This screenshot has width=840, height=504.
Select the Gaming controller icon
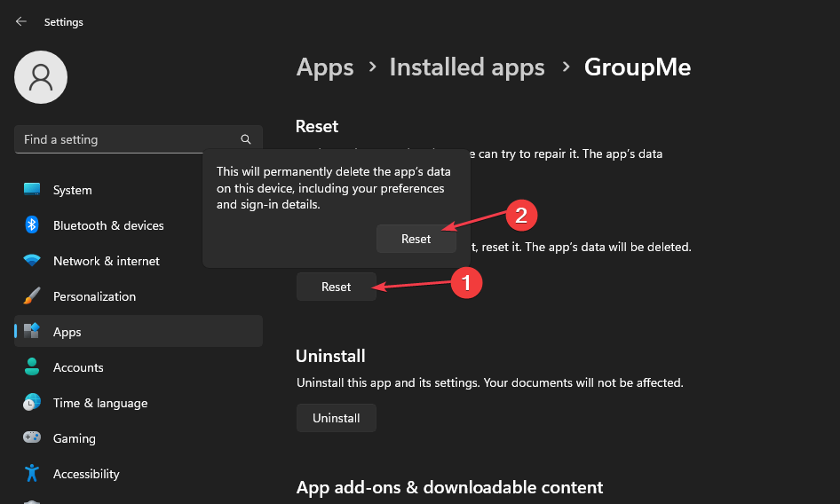[32, 437]
